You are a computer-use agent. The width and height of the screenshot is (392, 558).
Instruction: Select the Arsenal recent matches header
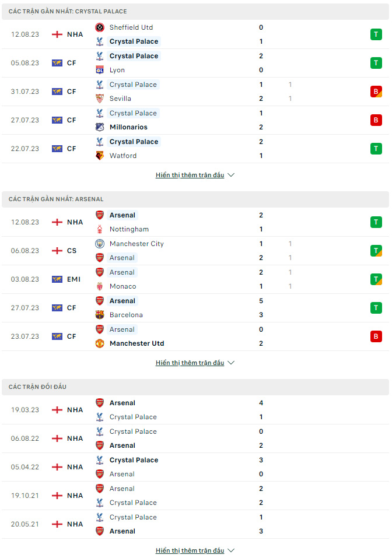click(195, 199)
